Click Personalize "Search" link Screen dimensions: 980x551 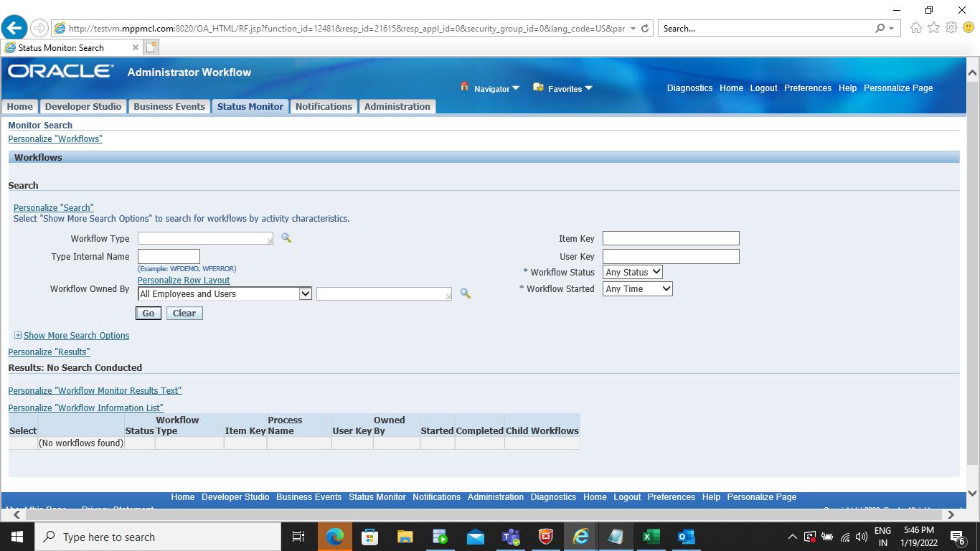54,208
